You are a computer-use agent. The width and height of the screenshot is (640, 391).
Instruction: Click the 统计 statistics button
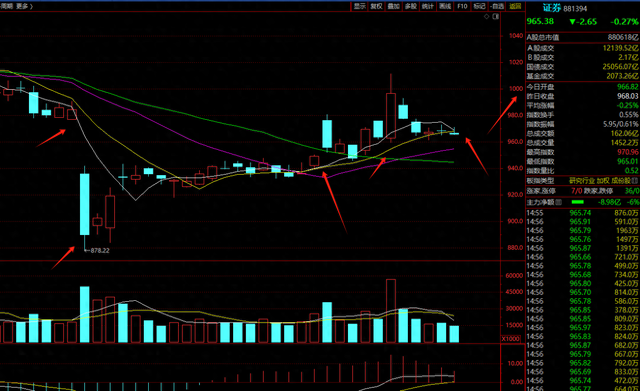427,6
